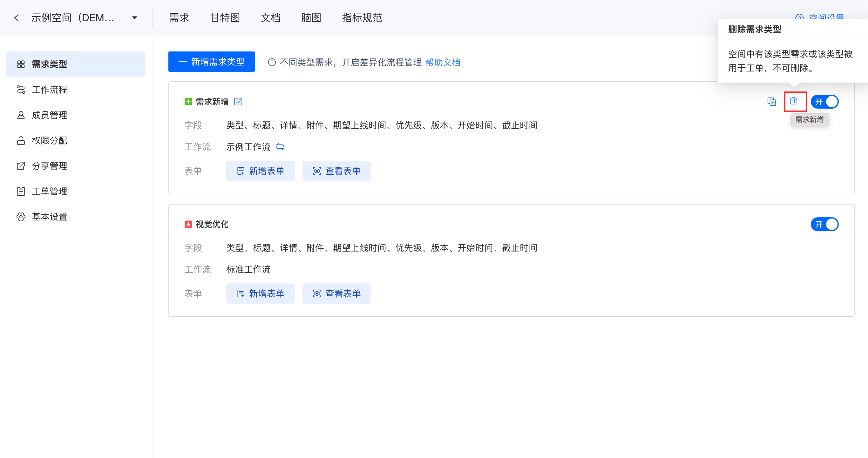
Task: Click the switch workflow icon next to 示例工作流
Action: pos(280,147)
